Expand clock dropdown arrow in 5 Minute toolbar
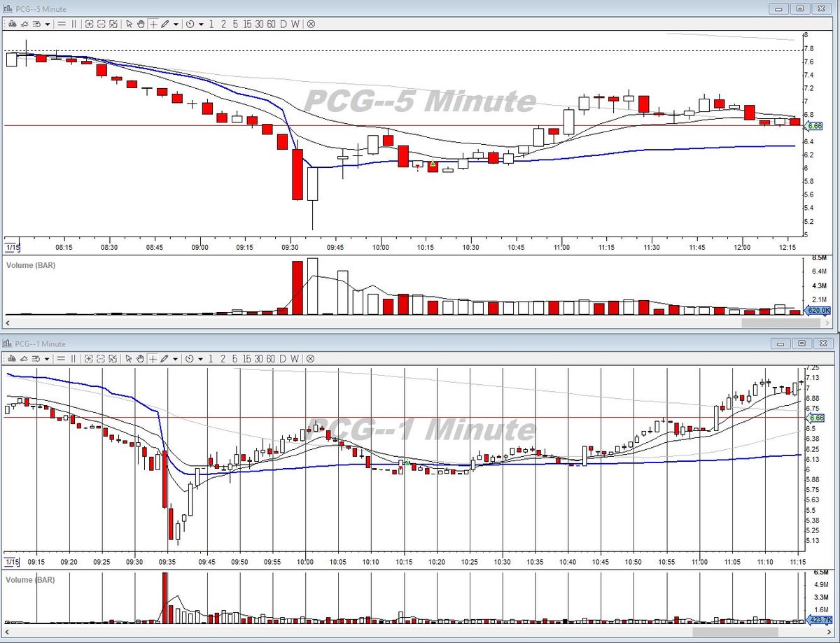This screenshot has height=643, width=840. (201, 24)
